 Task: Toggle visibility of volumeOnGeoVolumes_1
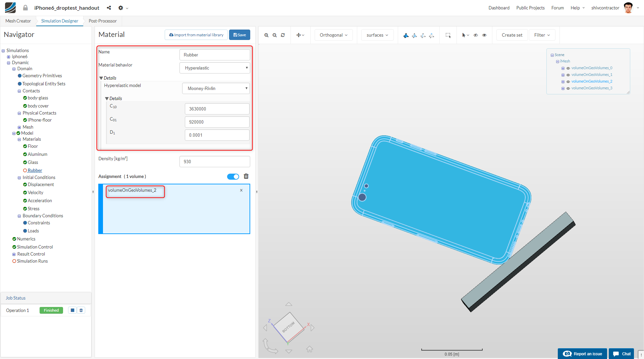(x=568, y=75)
